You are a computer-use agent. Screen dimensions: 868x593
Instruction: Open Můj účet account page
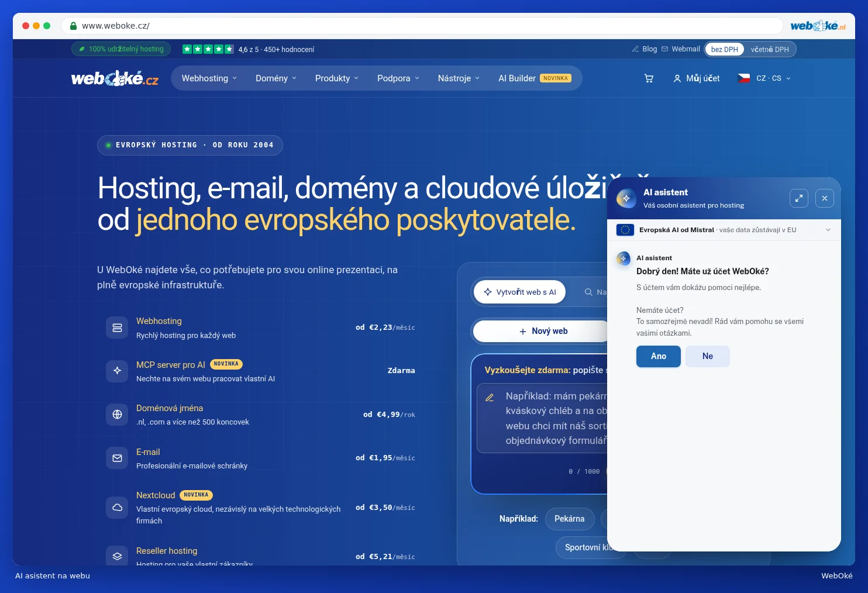[x=697, y=78]
